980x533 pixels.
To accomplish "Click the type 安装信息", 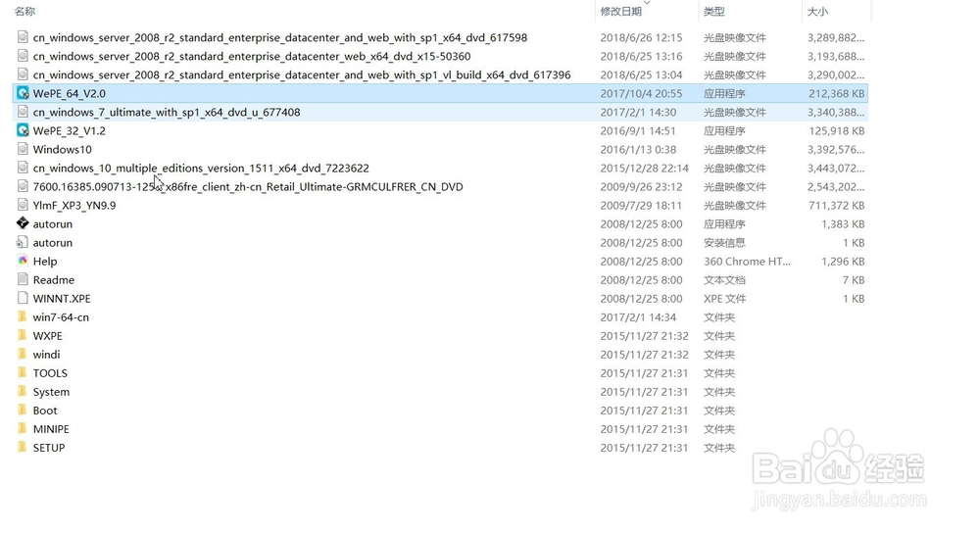I will pyautogui.click(x=724, y=242).
